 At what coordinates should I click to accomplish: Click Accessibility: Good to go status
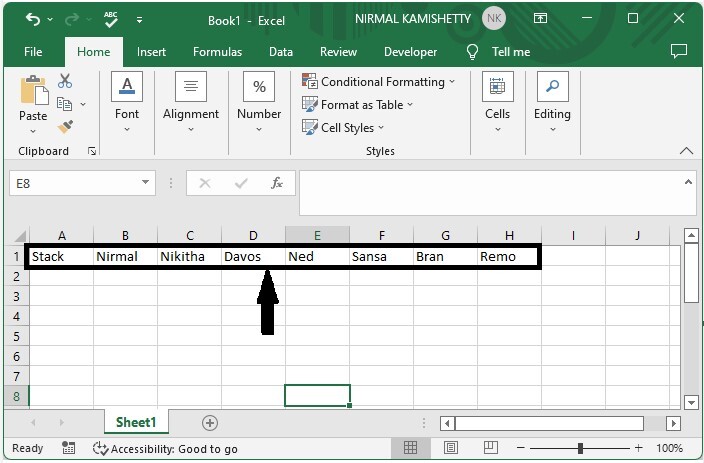click(x=165, y=449)
